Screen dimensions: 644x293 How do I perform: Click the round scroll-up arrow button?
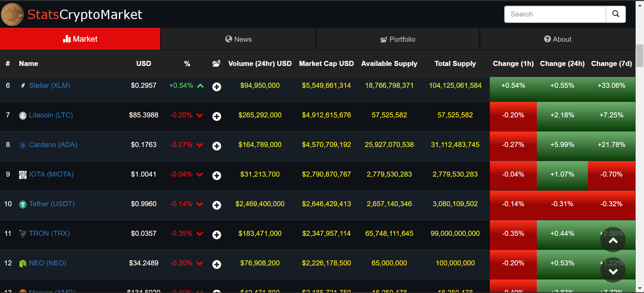click(x=613, y=240)
